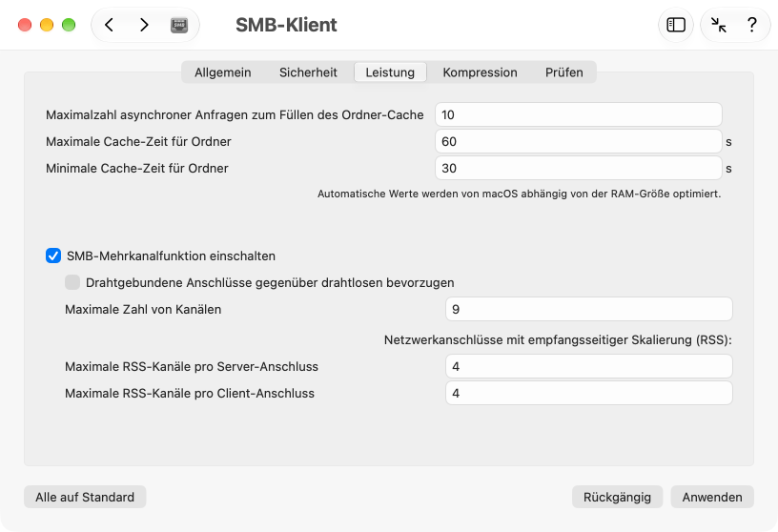Maximize window with green button
778x532 pixels.
click(69, 25)
